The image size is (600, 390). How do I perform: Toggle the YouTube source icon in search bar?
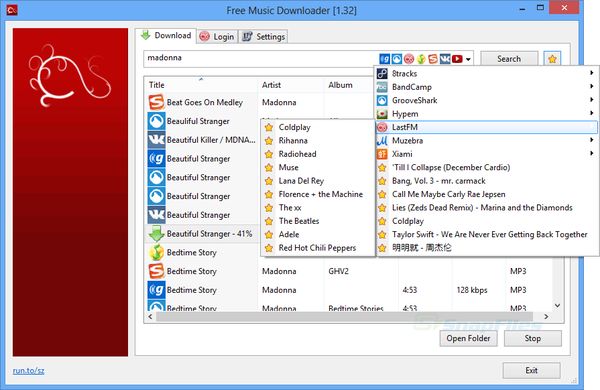457,59
